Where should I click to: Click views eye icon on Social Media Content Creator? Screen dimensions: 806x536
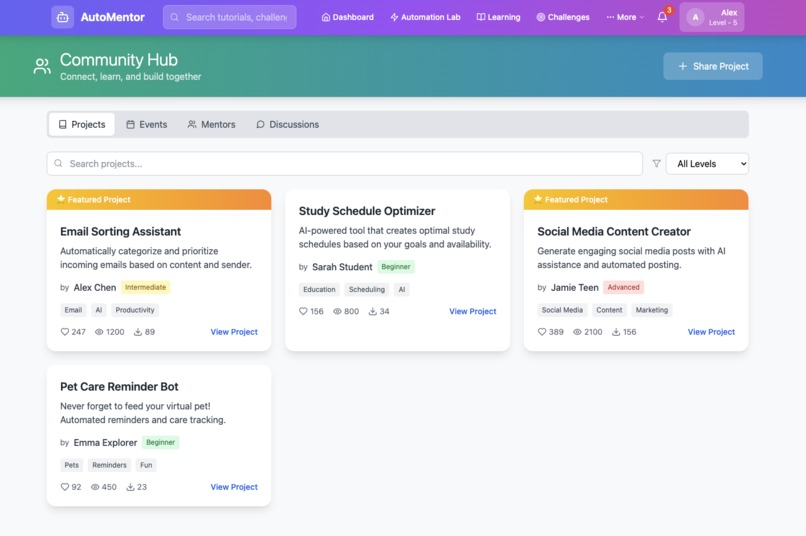[577, 332]
